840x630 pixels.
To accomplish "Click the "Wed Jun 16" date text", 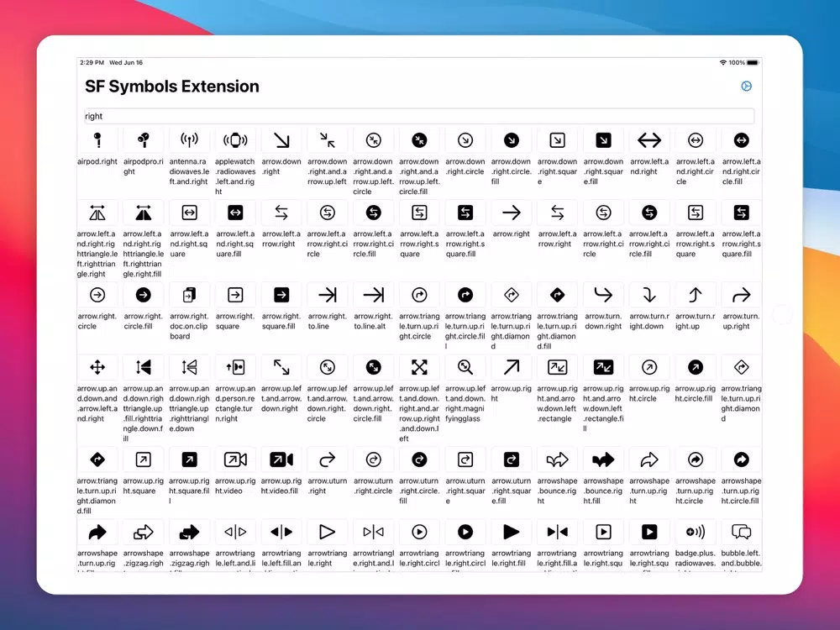I will 126,63.
